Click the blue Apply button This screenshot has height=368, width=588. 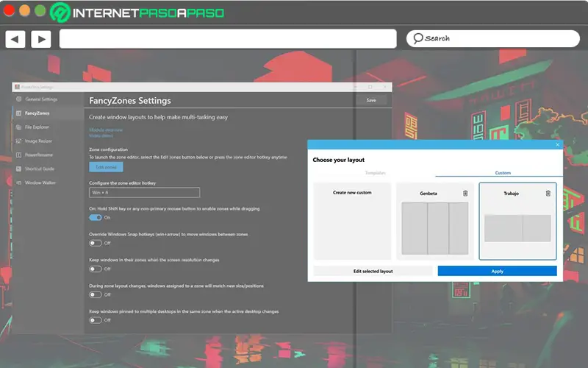point(498,271)
